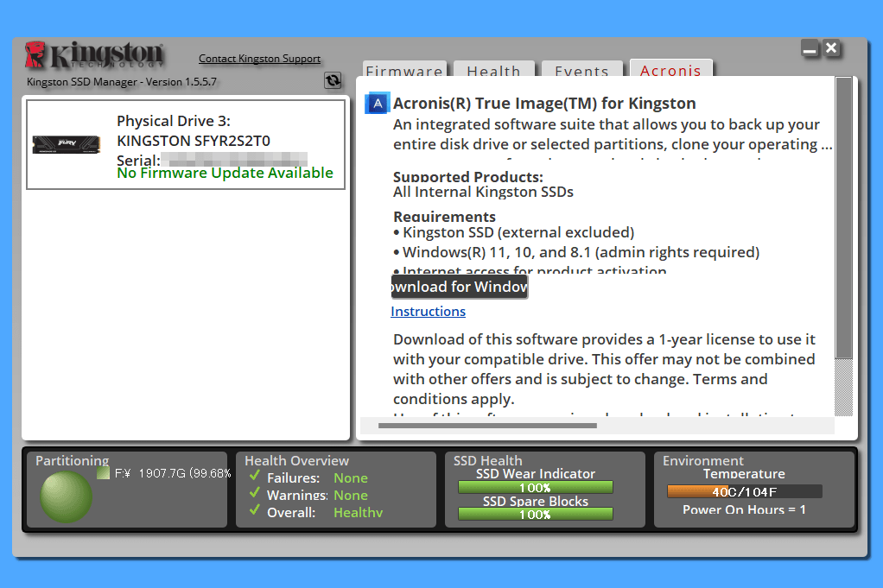Select the Acronis tab
The height and width of the screenshot is (588, 883).
coord(670,70)
